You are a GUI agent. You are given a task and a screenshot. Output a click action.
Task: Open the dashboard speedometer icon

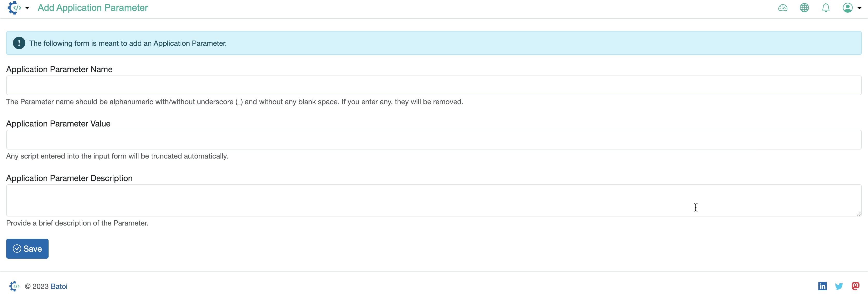pyautogui.click(x=783, y=8)
